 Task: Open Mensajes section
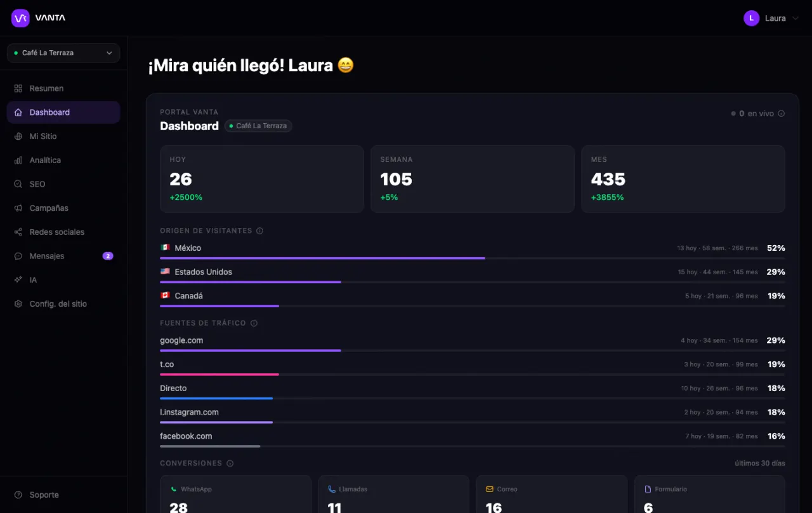(63, 256)
